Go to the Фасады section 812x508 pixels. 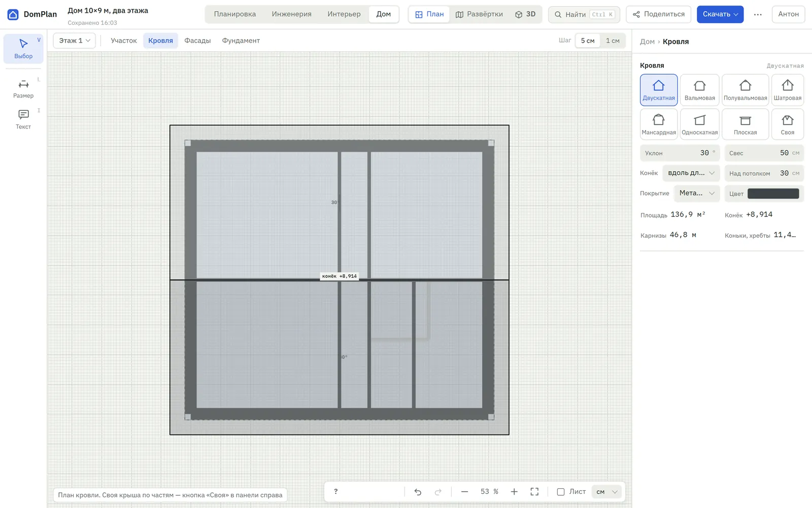197,41
